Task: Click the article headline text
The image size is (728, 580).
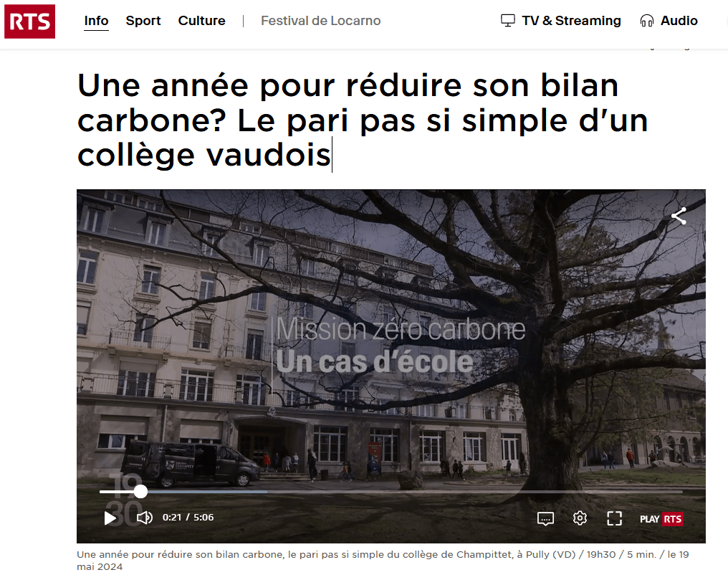Action: [362, 120]
